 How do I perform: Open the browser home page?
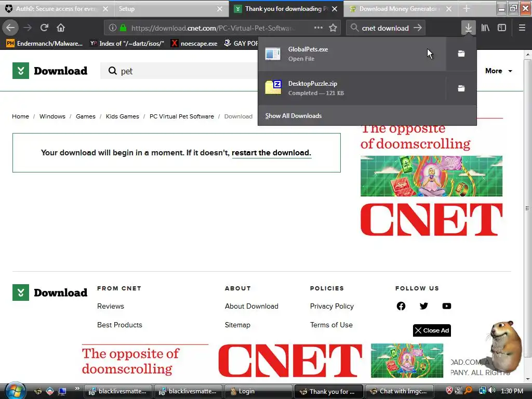pyautogui.click(x=61, y=28)
